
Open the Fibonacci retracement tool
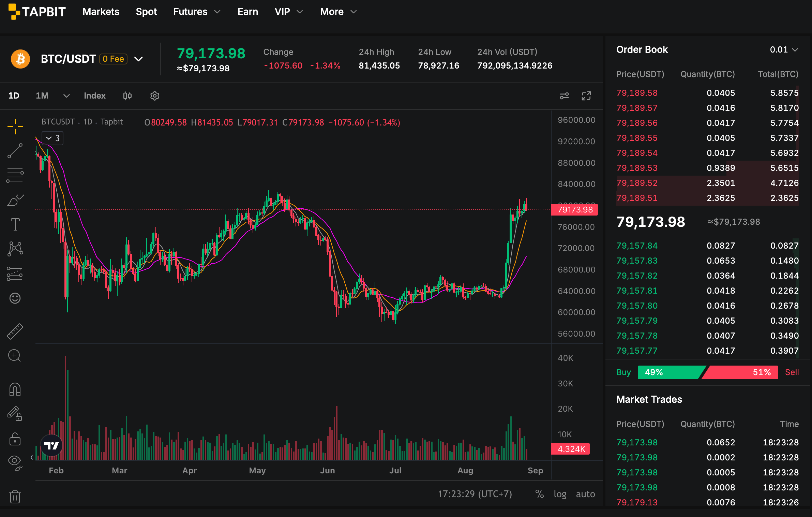(x=15, y=175)
